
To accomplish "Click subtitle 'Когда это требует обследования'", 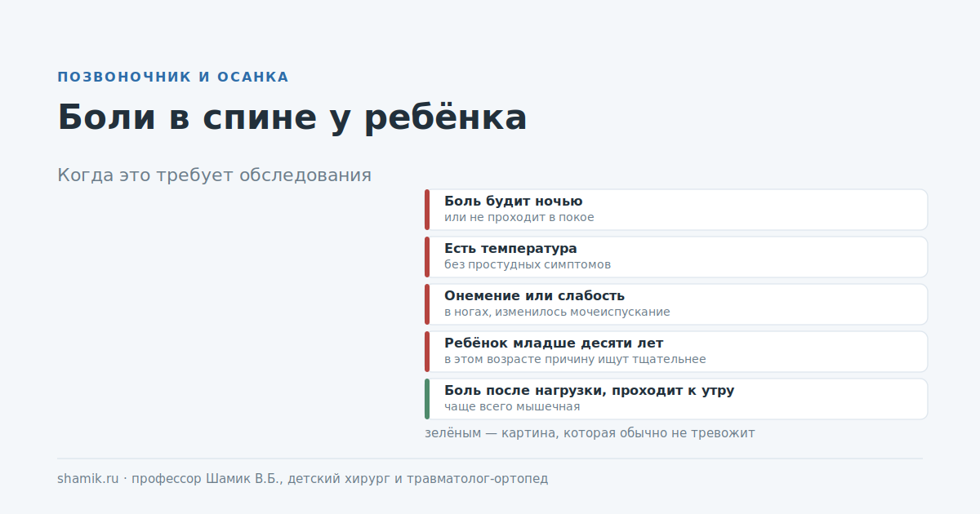I will pos(214,175).
